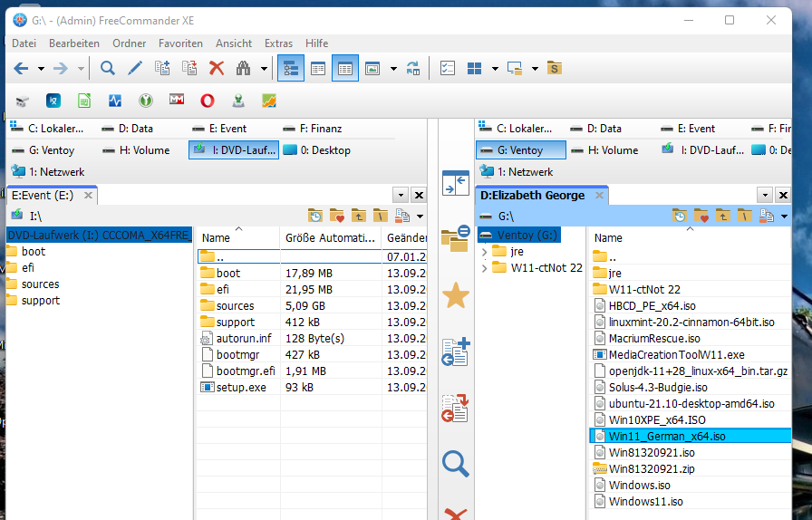Click the large magnifier in middle bar
Image resolution: width=812 pixels, height=520 pixels.
tap(456, 464)
